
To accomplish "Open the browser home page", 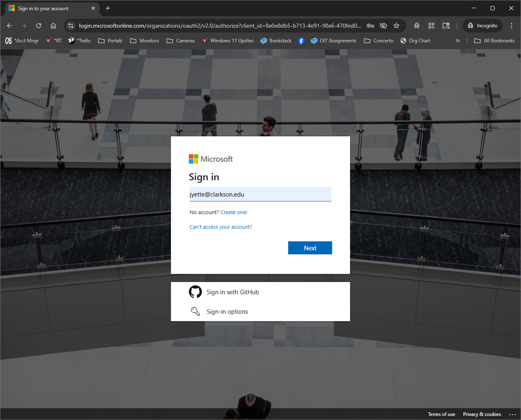I will tap(53, 26).
